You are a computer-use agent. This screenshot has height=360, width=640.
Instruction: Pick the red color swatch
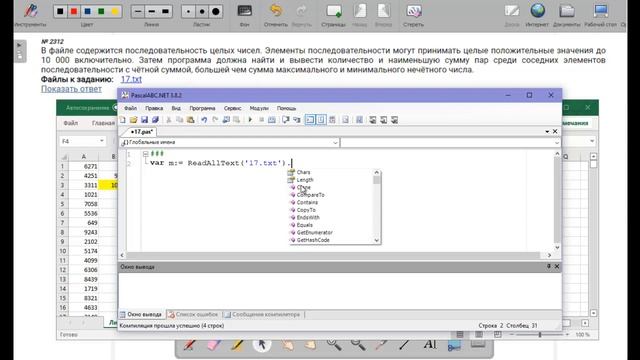(74, 11)
